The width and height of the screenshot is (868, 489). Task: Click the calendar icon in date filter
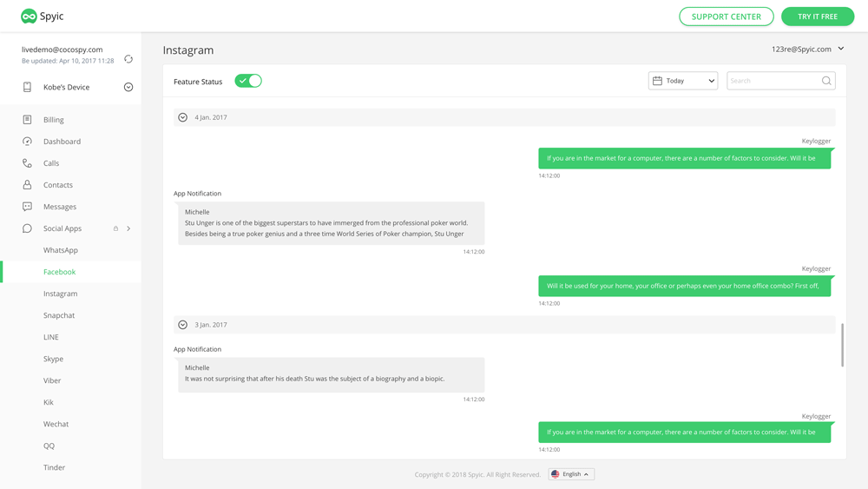tap(658, 81)
